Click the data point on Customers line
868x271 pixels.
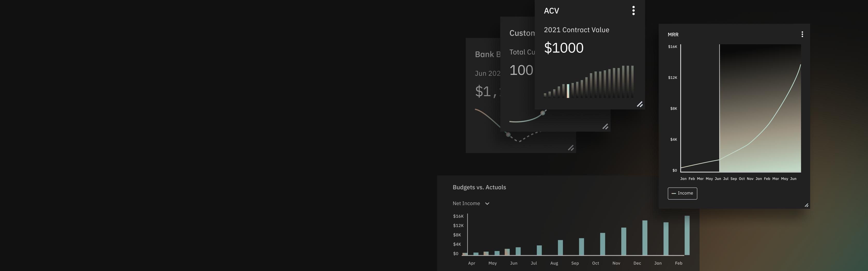tap(542, 113)
